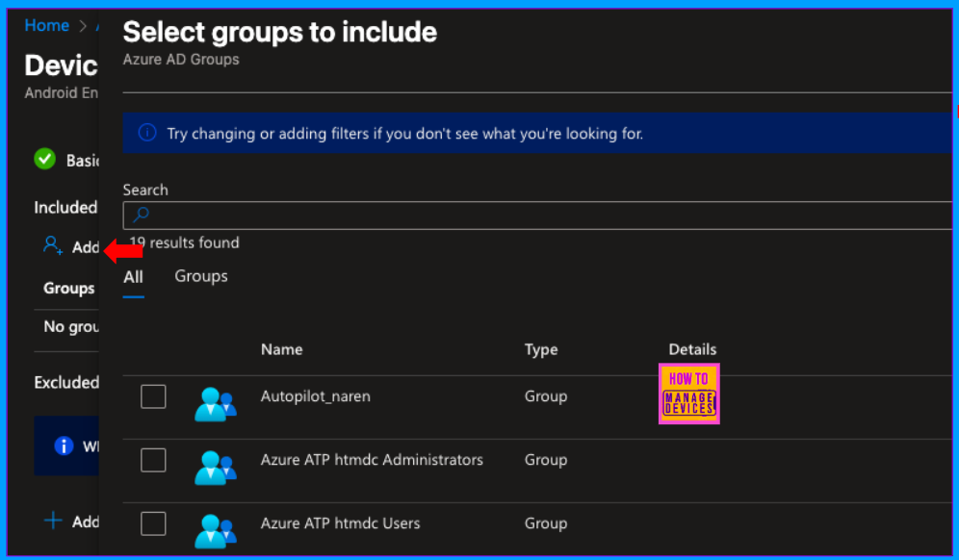Sort by the Name column header

click(x=282, y=349)
